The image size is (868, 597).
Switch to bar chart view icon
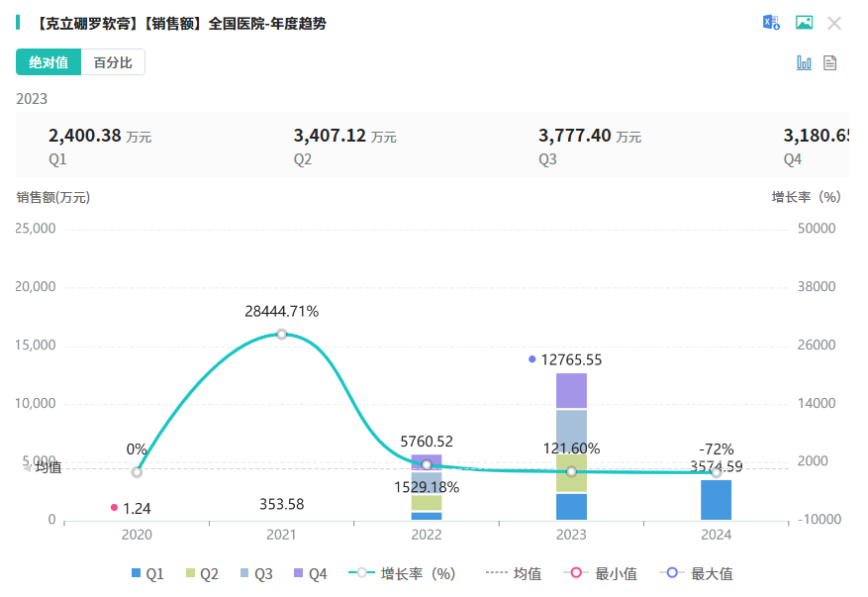804,62
